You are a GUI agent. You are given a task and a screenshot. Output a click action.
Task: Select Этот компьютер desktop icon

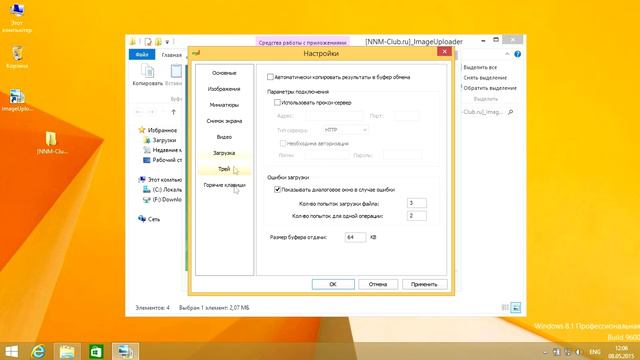coord(17,18)
